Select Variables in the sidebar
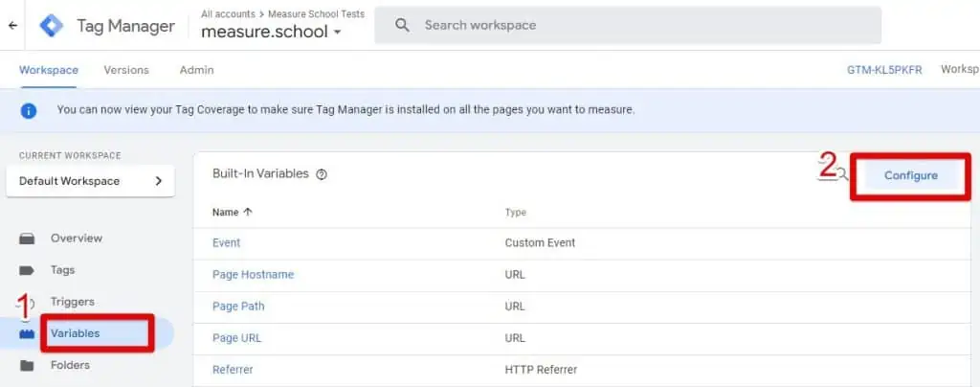The height and width of the screenshot is (387, 980). pos(75,333)
